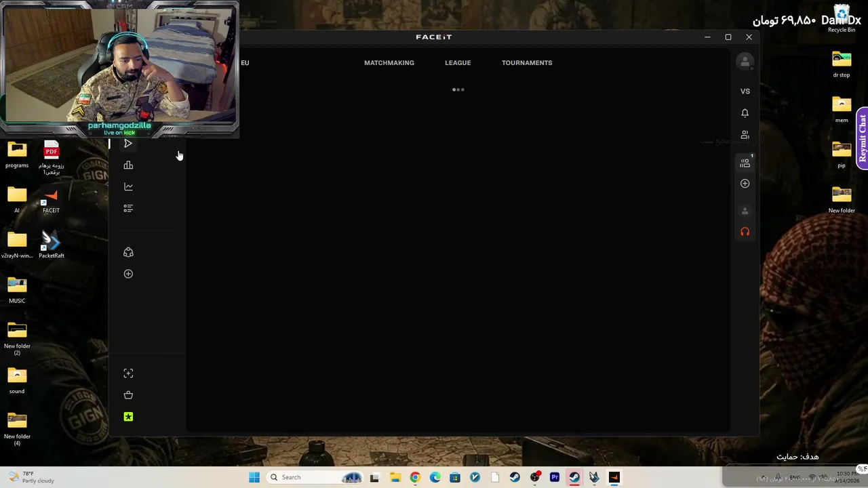Open the Reymit Chat side tab
The image size is (868, 488).
tap(862, 138)
